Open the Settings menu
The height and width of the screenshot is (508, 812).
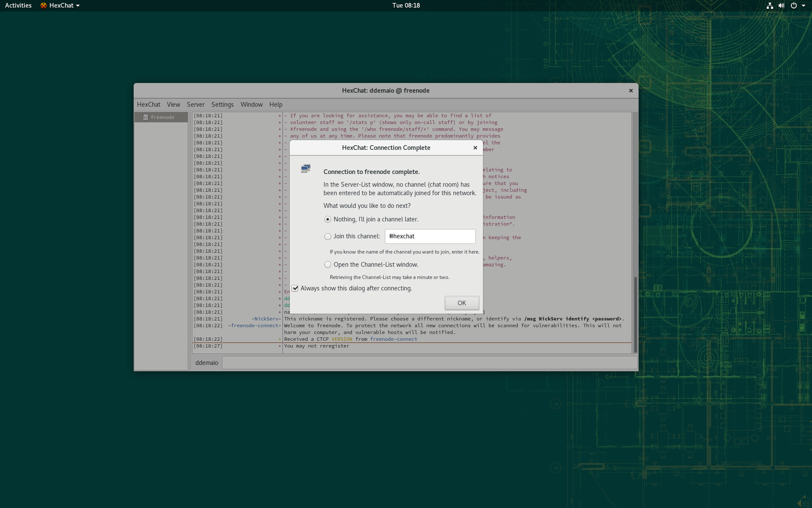point(222,105)
